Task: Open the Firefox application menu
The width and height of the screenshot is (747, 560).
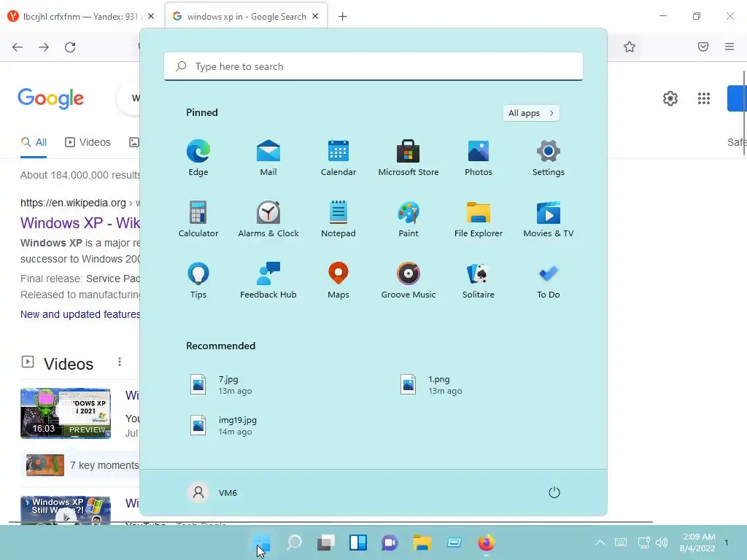Action: [x=729, y=47]
